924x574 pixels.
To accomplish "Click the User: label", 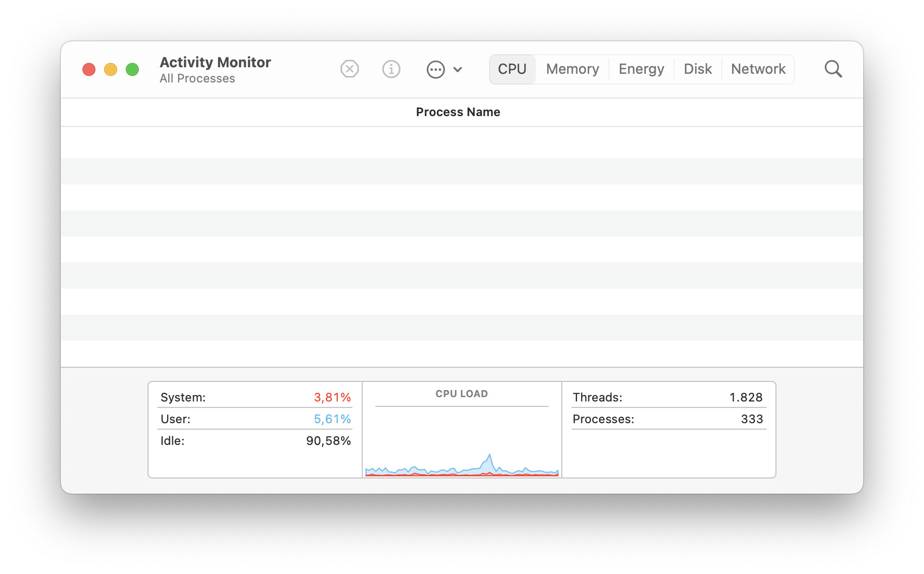I will coord(176,419).
